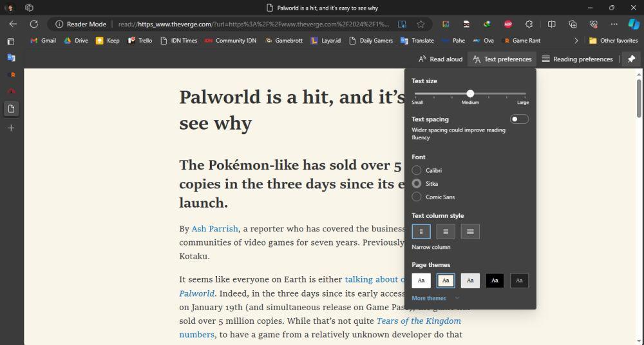
Task: Apply the sepia page theme
Action: click(446, 281)
